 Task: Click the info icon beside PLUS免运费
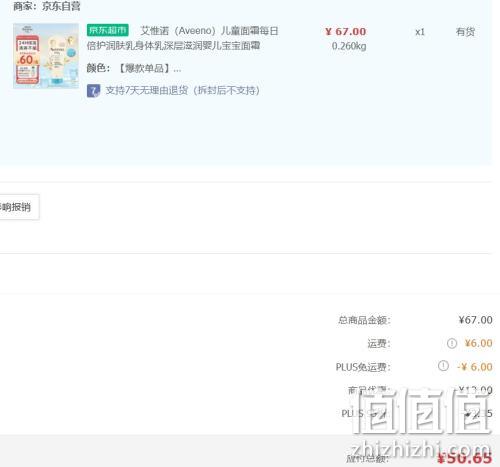click(443, 366)
